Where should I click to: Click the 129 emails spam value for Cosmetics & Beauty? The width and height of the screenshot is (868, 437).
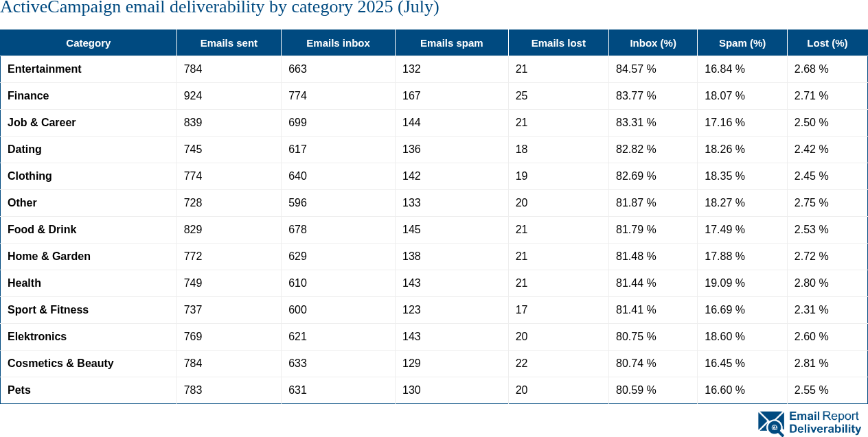[411, 364]
